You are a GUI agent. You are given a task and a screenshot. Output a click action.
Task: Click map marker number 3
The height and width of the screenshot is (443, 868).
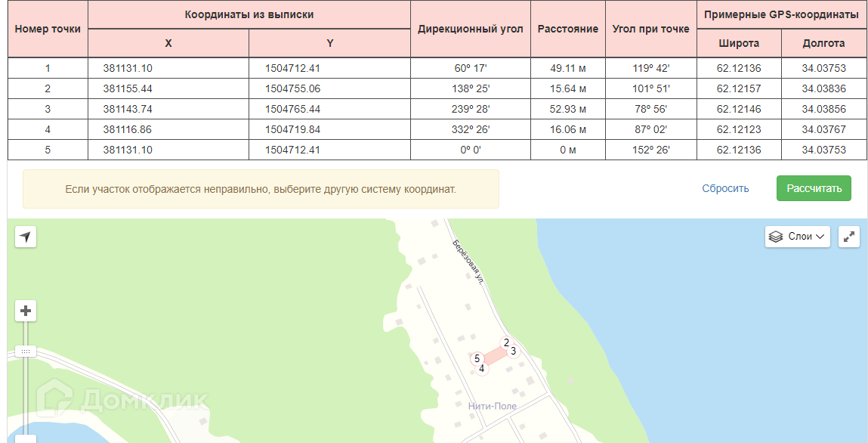(513, 351)
